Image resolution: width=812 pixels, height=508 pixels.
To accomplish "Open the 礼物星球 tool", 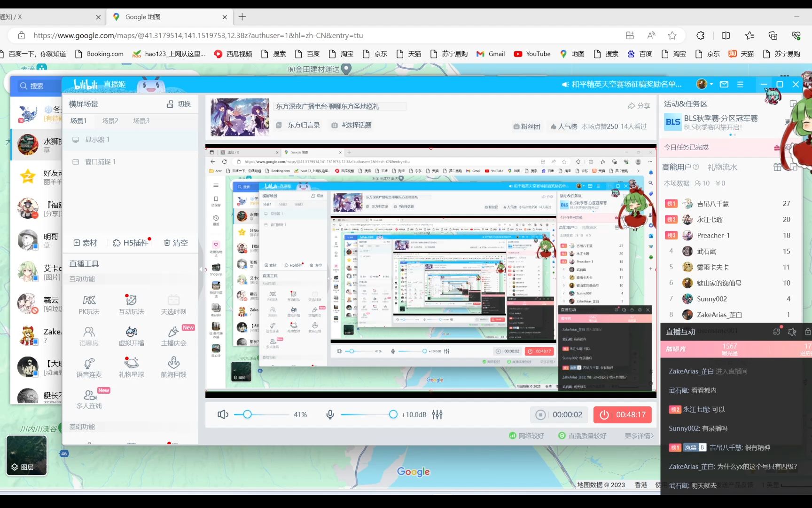I will coord(131,368).
